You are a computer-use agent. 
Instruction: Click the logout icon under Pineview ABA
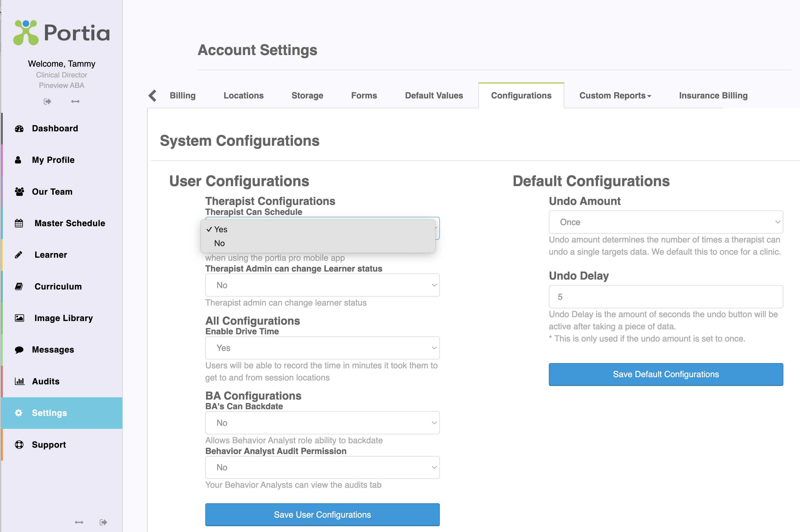point(48,101)
